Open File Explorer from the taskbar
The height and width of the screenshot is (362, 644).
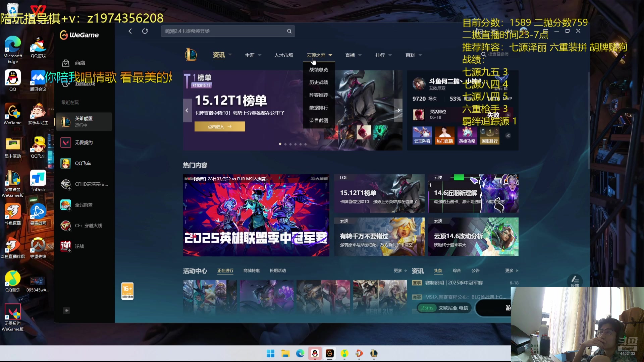click(x=285, y=353)
